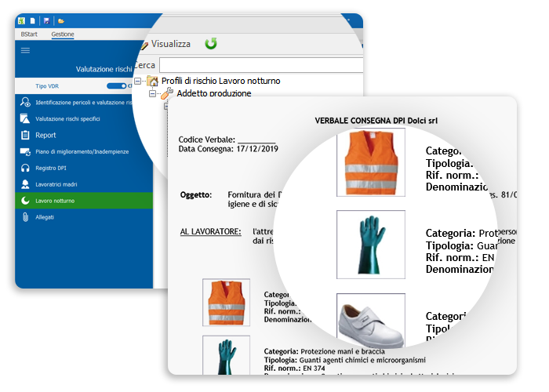This screenshot has height=392, width=549.
Task: Switch to the Gestione tab
Action: (x=63, y=34)
